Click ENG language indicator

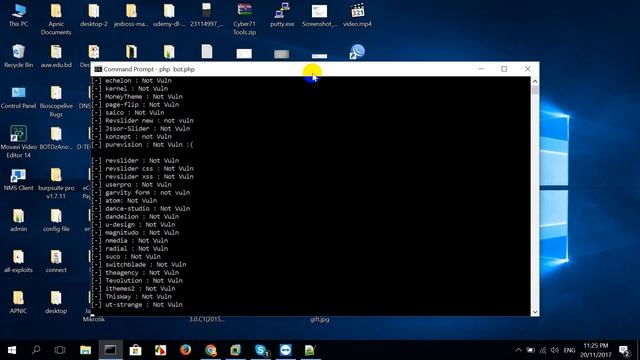coord(569,350)
